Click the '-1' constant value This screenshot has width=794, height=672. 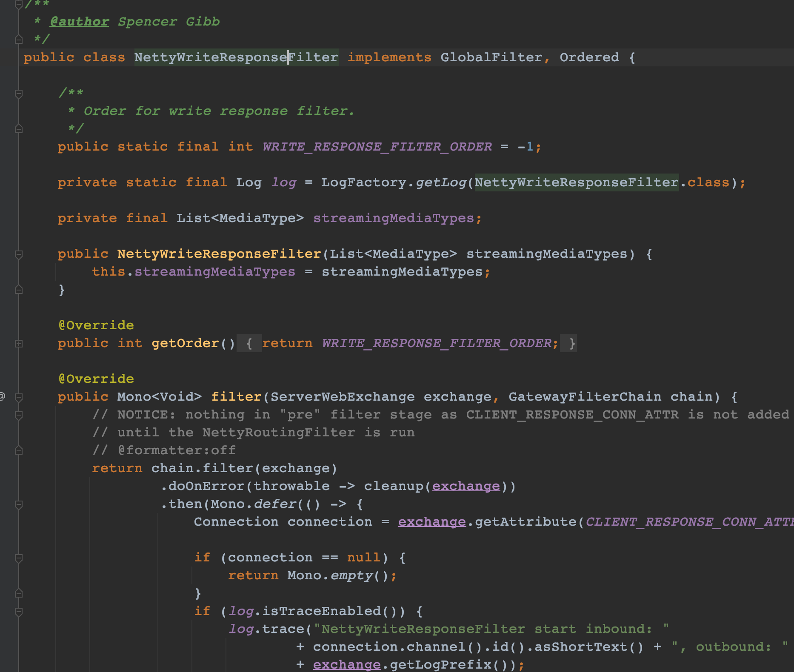point(526,147)
